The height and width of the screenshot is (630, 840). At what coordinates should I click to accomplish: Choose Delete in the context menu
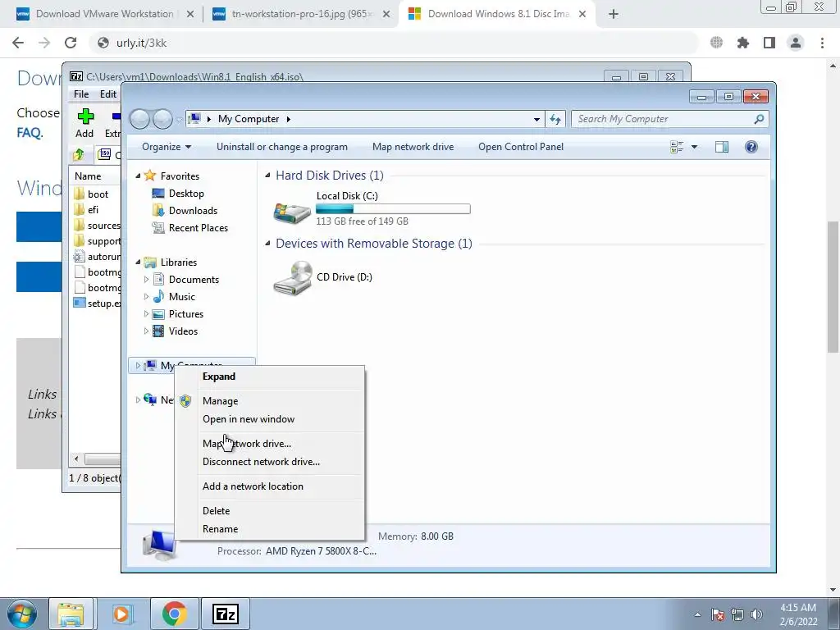pyautogui.click(x=270, y=510)
